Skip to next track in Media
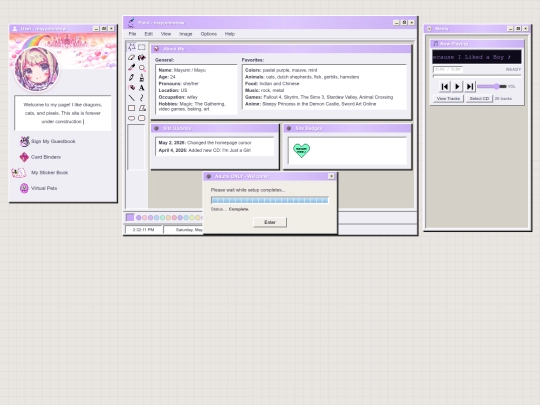The height and width of the screenshot is (405, 540). [470, 86]
